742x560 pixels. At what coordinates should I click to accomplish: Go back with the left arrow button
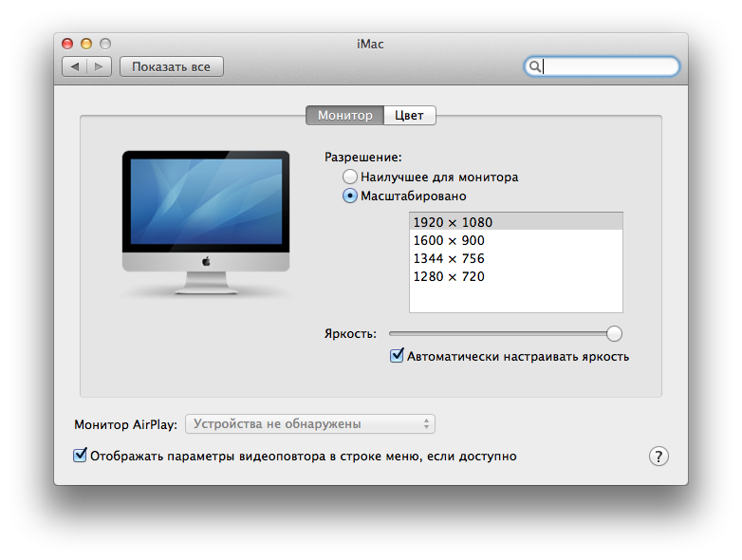click(x=75, y=66)
